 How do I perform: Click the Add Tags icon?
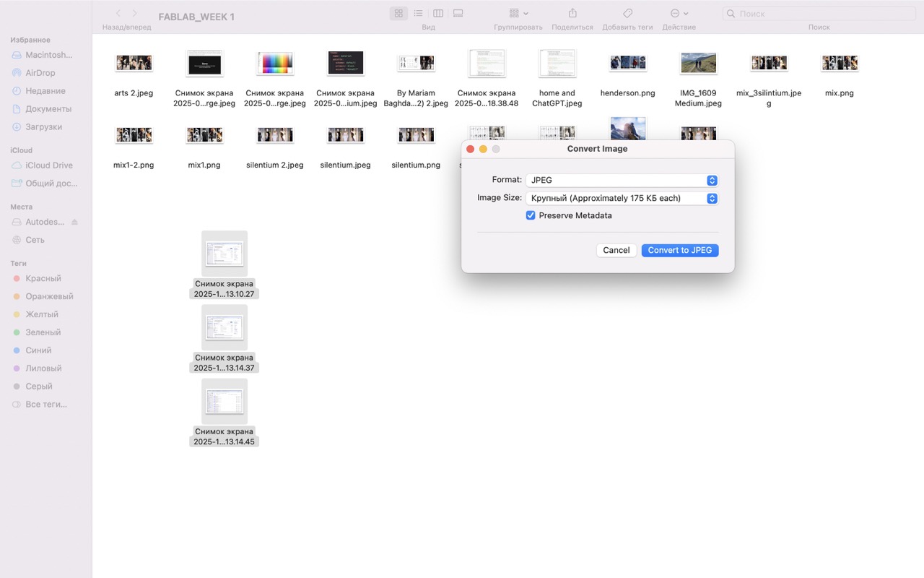point(627,13)
